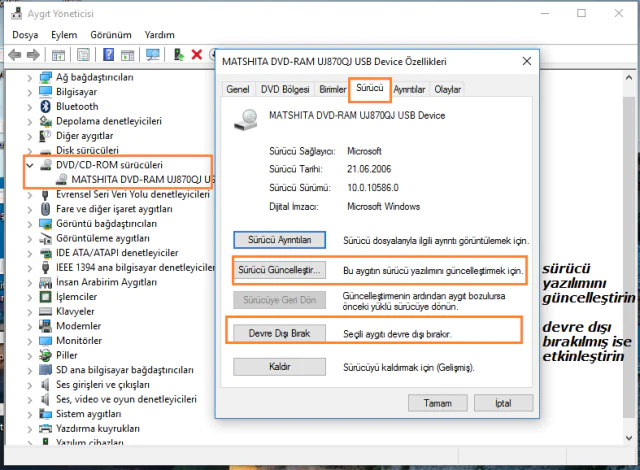Toggle the console tree pane icon
Screen dimensions: 640x470
tap(58, 55)
